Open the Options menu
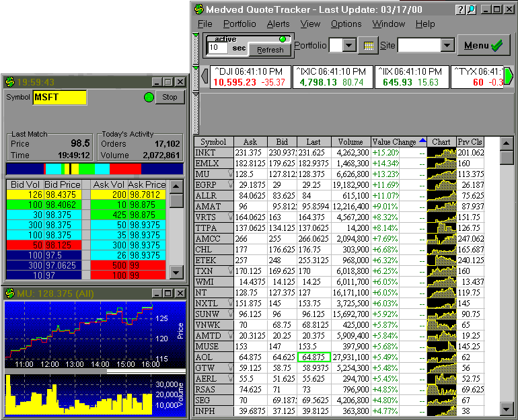 pos(346,24)
